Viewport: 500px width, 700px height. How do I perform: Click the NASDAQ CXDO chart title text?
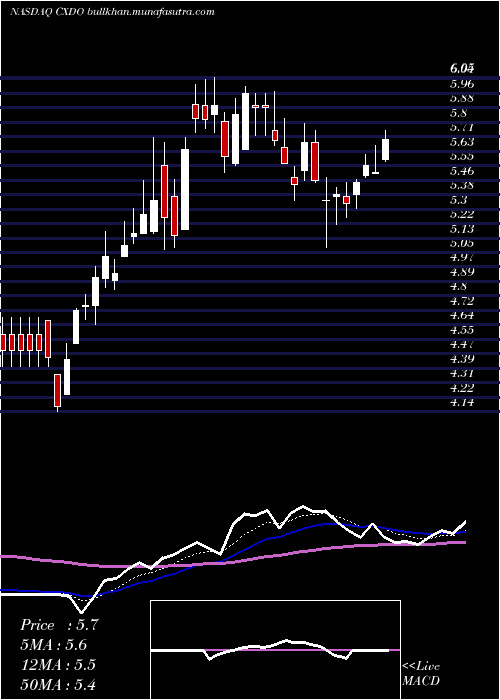112,12
